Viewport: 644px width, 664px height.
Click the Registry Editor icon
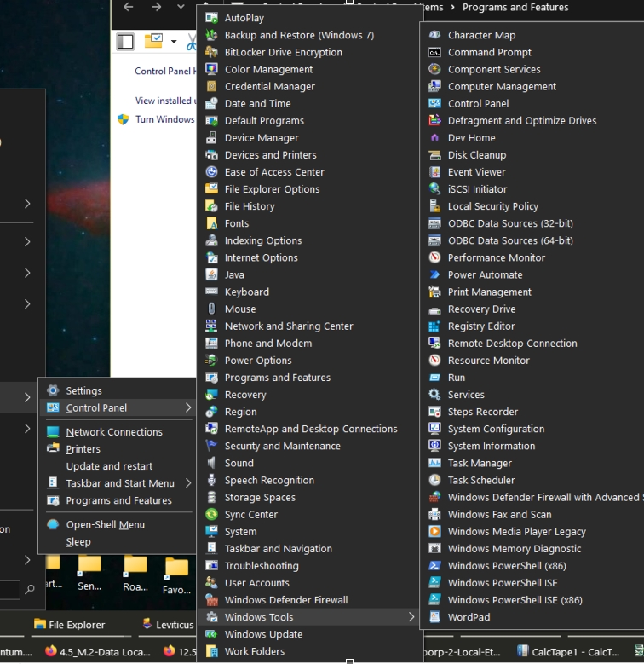pyautogui.click(x=434, y=326)
